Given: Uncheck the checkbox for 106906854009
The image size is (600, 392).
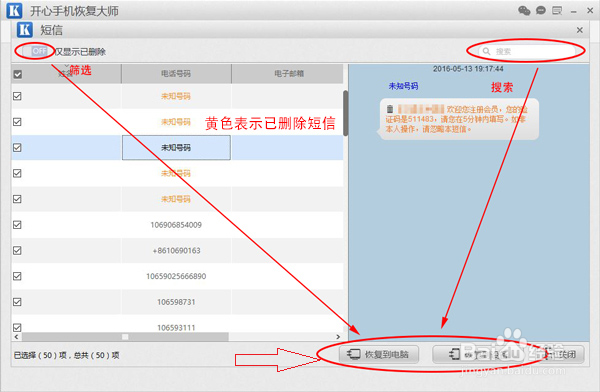Looking at the screenshot, I should (17, 225).
